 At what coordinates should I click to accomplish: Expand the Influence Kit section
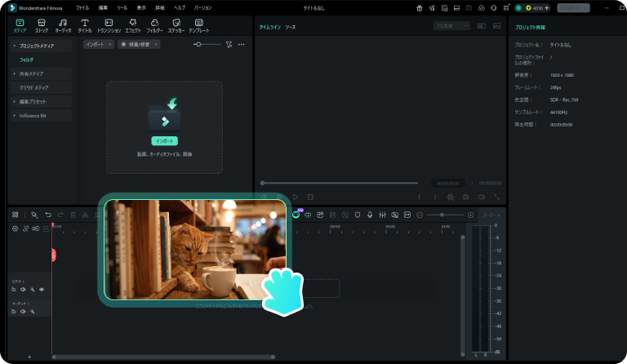15,115
